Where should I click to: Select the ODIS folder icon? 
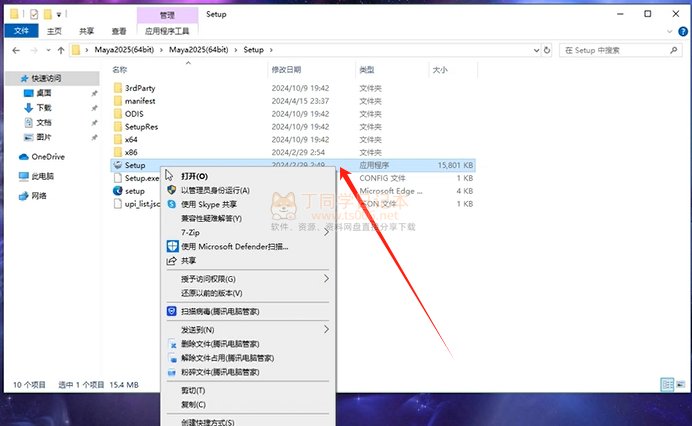[117, 113]
